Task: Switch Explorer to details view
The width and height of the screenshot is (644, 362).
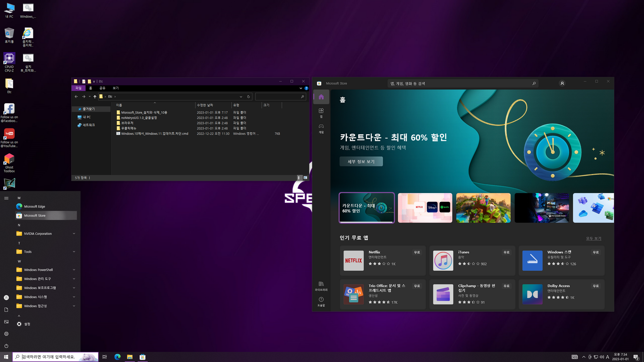Action: click(x=299, y=178)
